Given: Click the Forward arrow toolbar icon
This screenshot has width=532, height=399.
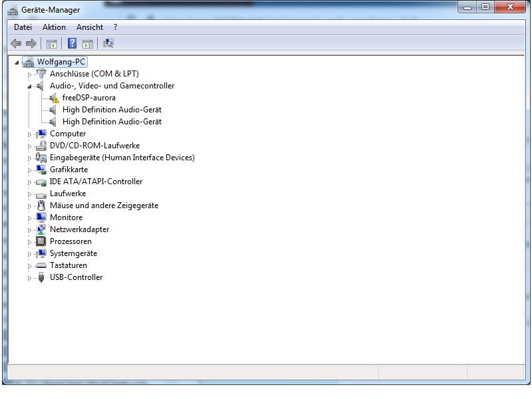Looking at the screenshot, I should click(x=31, y=43).
